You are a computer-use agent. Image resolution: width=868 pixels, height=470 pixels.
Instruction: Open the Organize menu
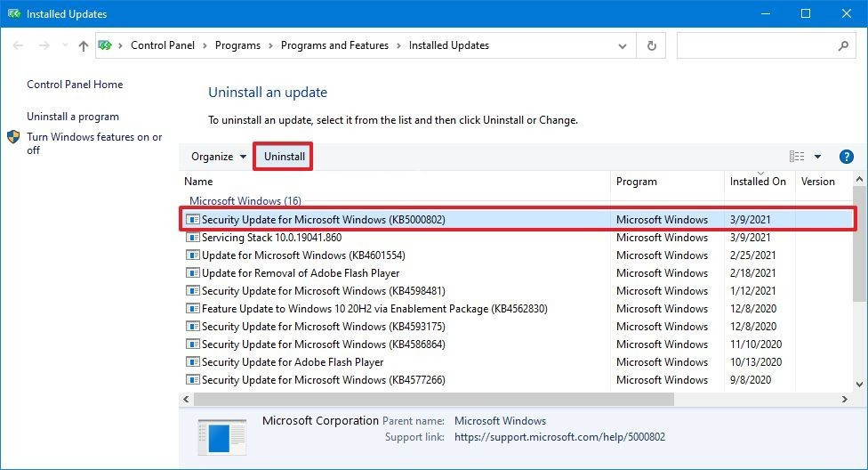218,157
